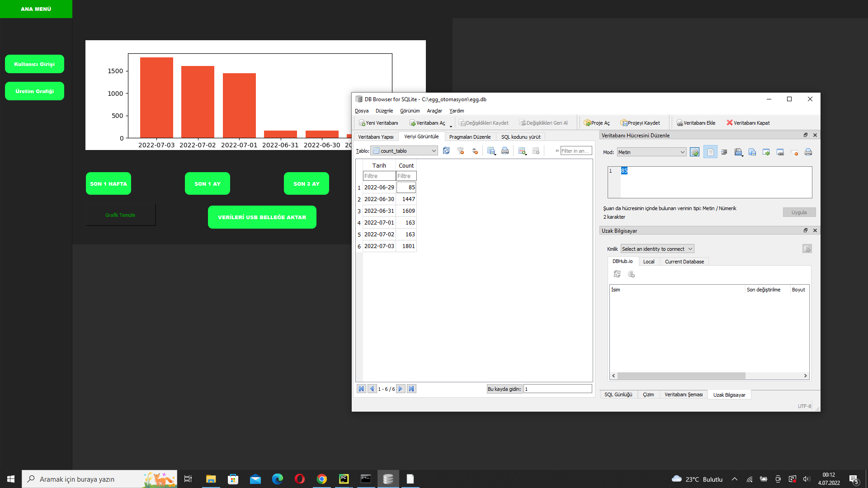Viewport: 868px width, 488px height.
Task: Click the Count column filter field
Action: point(406,176)
